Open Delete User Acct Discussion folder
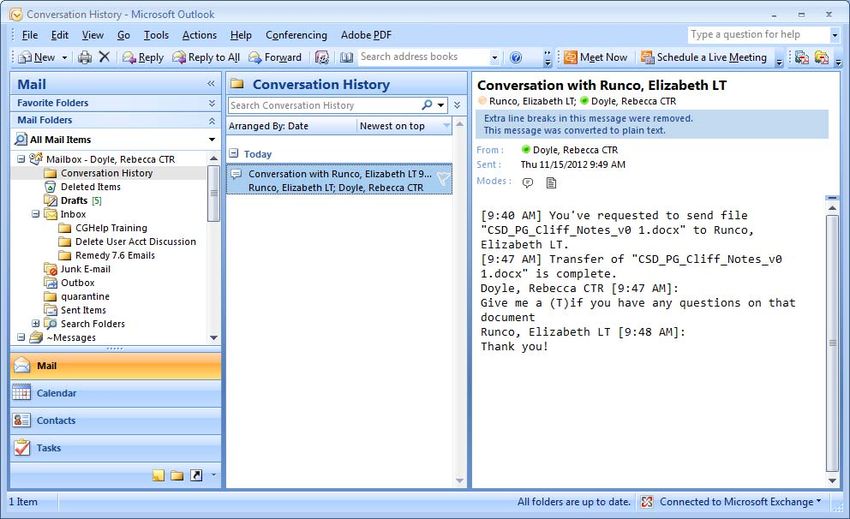Viewport: 850px width, 519px height. tap(136, 242)
